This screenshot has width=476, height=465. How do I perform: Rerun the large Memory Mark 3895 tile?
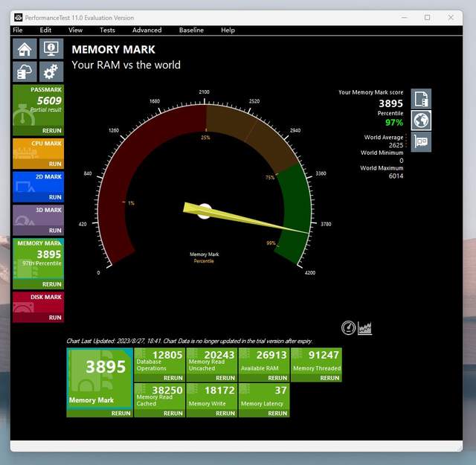pyautogui.click(x=100, y=414)
